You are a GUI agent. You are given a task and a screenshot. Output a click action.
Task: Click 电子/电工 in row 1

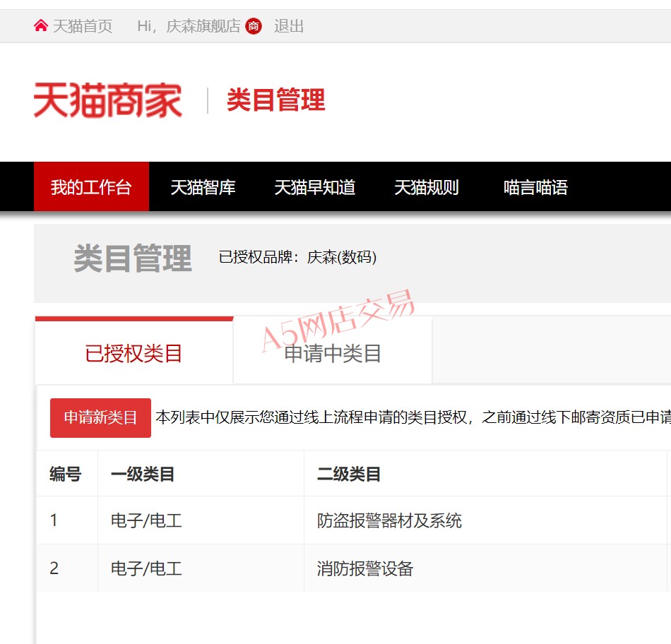coord(146,520)
